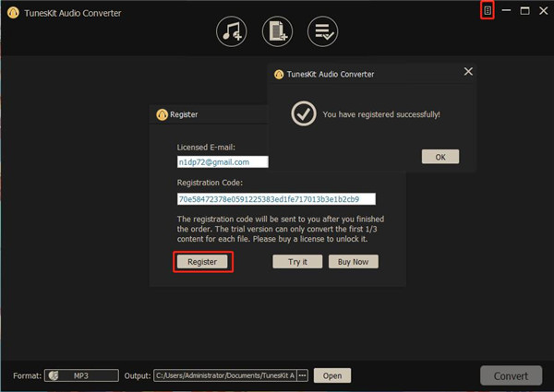Click the Try it button
This screenshot has height=392, width=554.
coord(297,262)
